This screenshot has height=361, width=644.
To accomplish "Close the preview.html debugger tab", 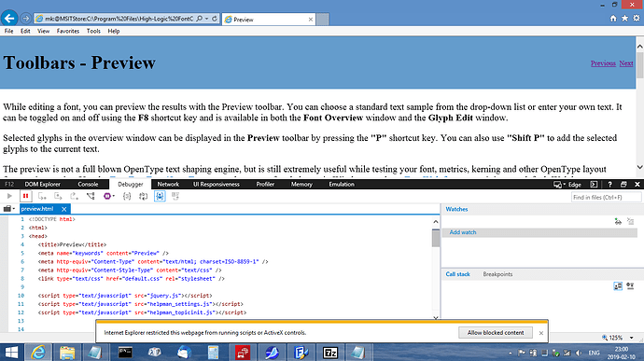I will point(64,209).
